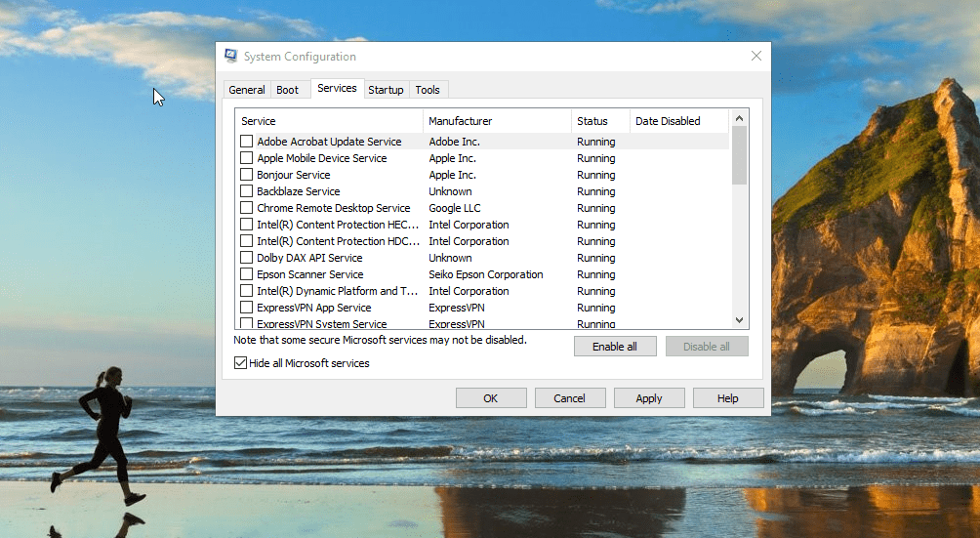The image size is (980, 538).
Task: Open the Boot tab
Action: click(288, 90)
